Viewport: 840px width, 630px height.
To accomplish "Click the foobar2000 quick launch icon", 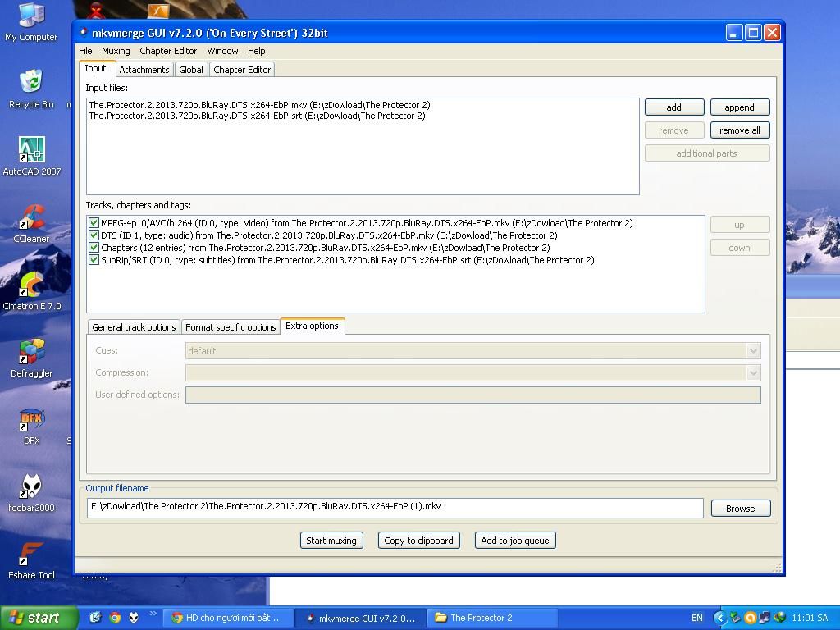I will (134, 618).
